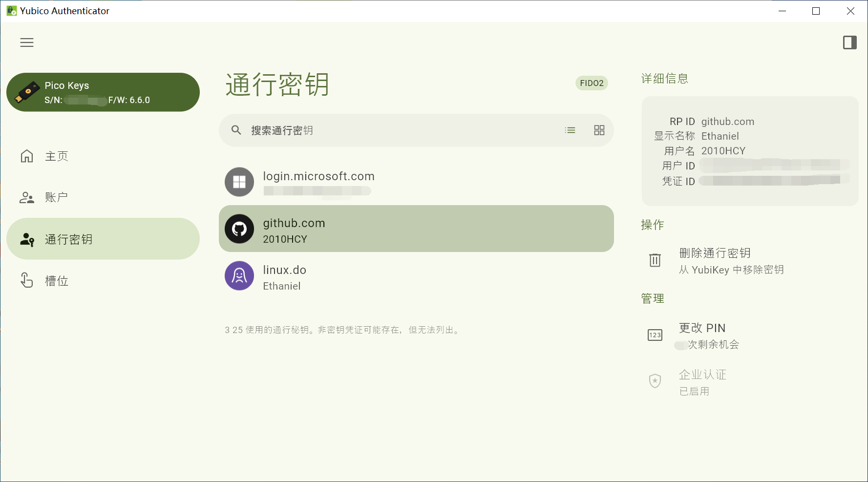The height and width of the screenshot is (482, 868).
Task: Click the delete passkey trash icon
Action: 655,260
